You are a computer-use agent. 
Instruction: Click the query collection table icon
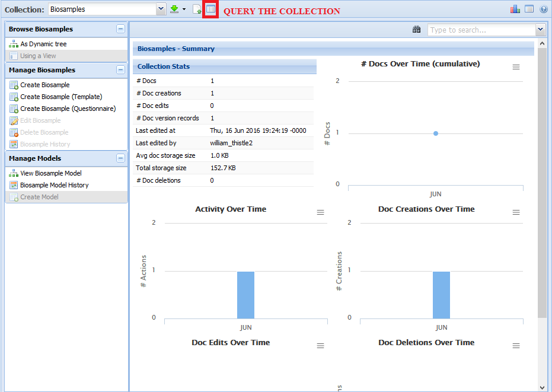pyautogui.click(x=210, y=9)
